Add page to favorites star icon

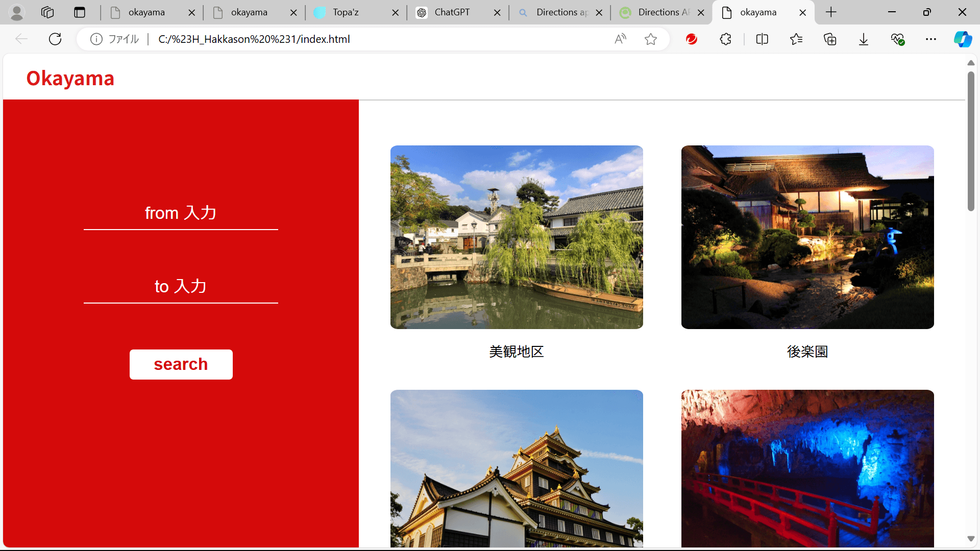(651, 39)
